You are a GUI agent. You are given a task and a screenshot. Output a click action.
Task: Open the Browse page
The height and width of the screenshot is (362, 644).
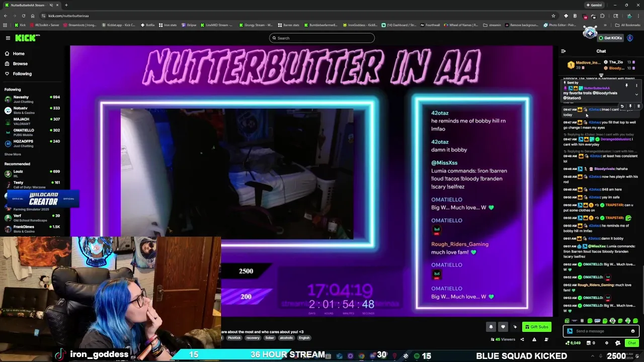click(x=20, y=63)
